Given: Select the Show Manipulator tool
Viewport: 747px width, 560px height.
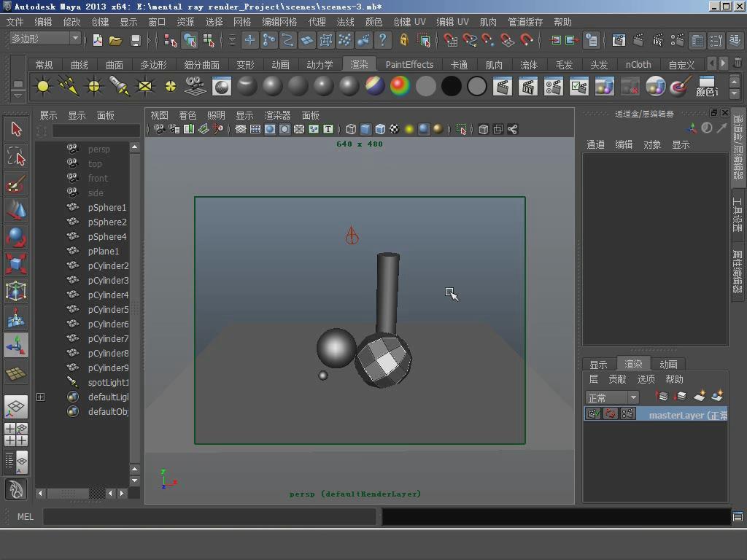Looking at the screenshot, I should (16, 345).
